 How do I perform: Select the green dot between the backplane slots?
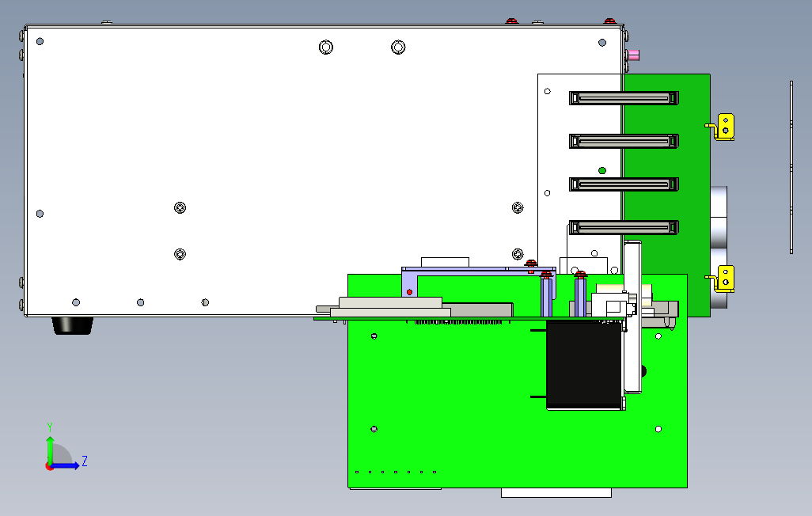602,170
